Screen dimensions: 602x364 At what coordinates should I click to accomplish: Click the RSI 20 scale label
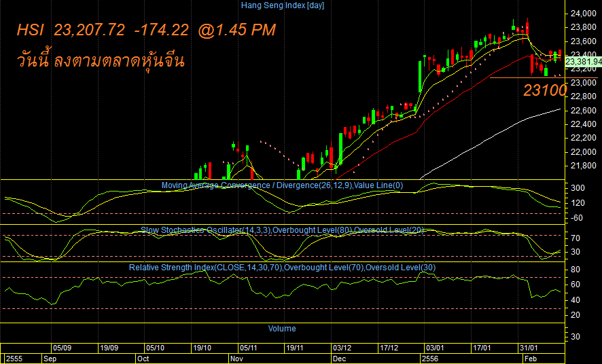pos(575,315)
